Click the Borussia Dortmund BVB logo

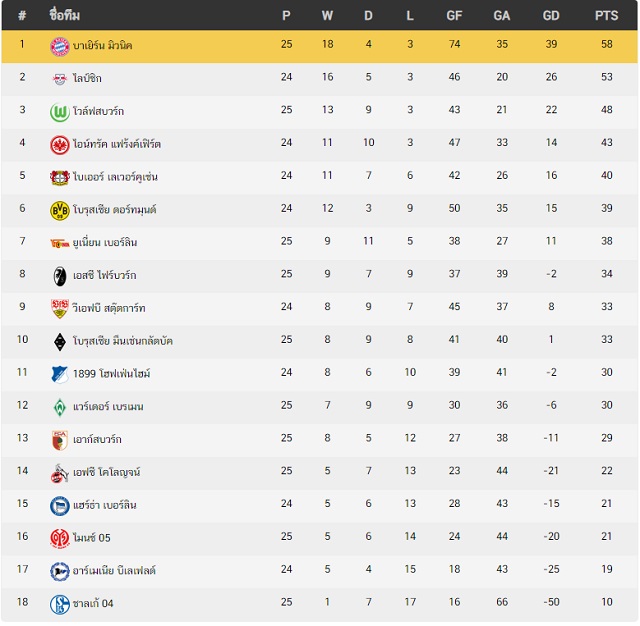coord(60,211)
